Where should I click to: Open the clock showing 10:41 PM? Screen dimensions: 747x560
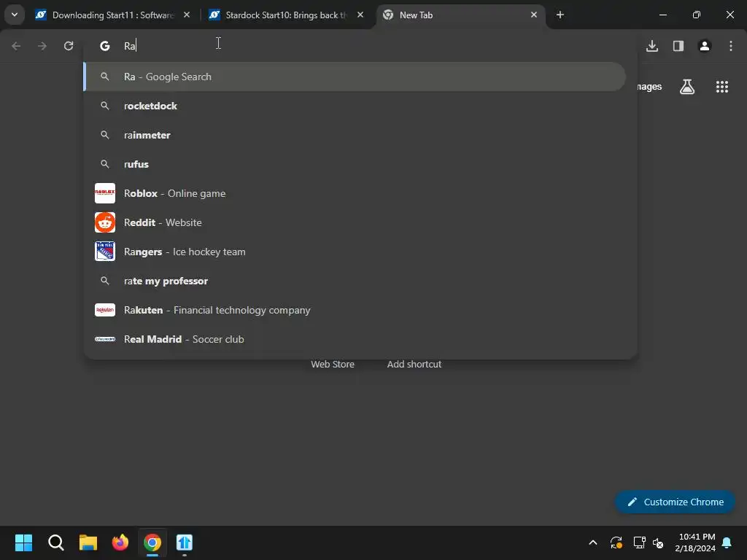pyautogui.click(x=695, y=542)
